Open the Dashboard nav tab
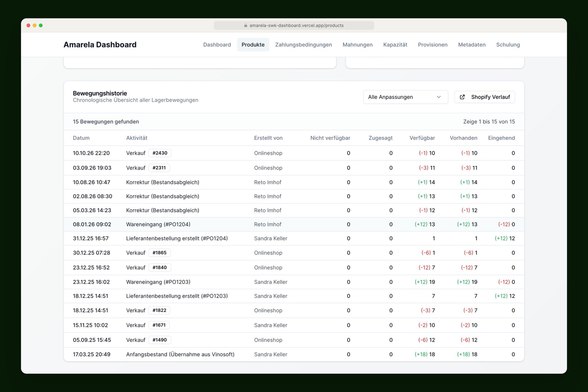This screenshot has height=392, width=588. click(217, 45)
